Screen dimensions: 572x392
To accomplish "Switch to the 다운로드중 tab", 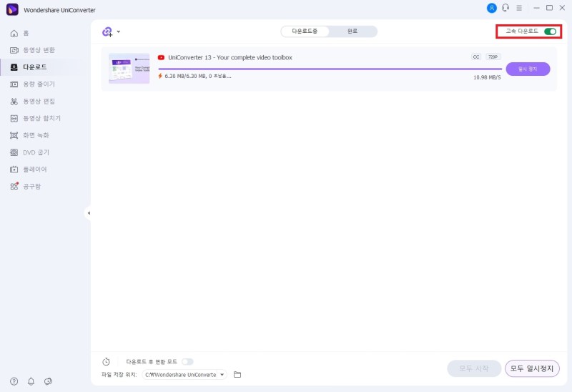I will pos(305,31).
